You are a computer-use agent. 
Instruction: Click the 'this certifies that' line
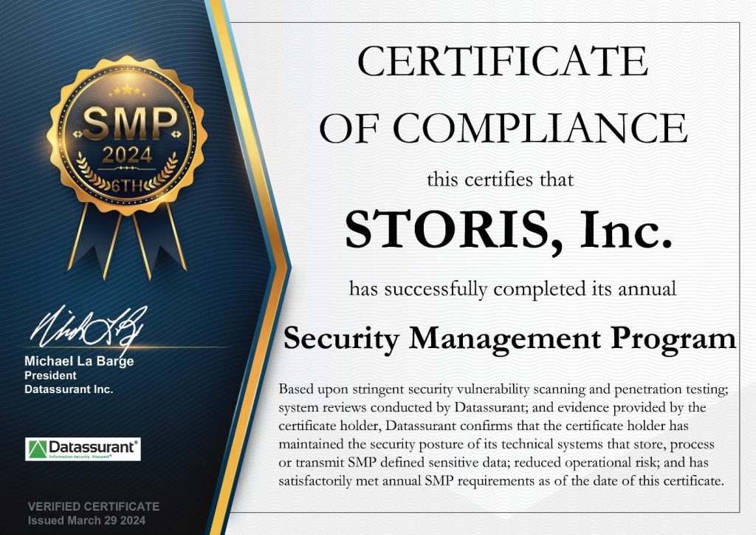tap(500, 180)
